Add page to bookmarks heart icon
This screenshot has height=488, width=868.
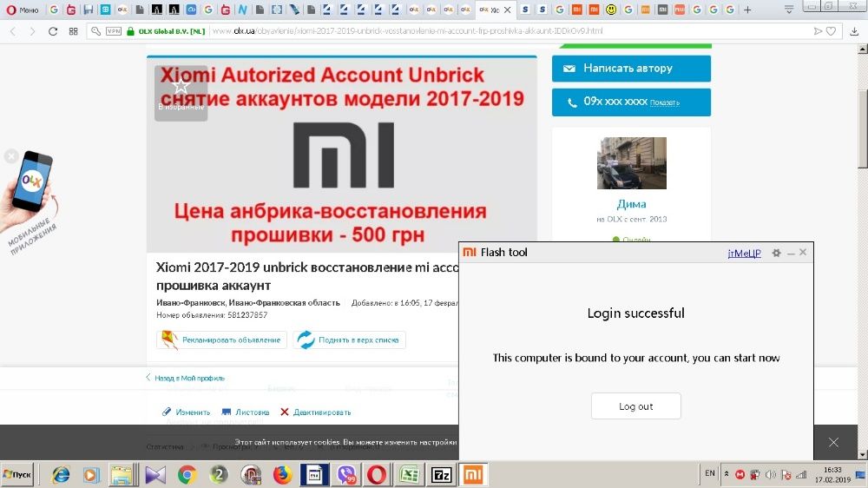[831, 31]
